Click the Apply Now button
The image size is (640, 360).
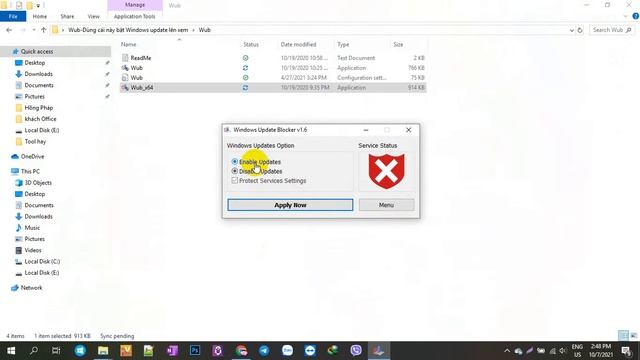click(x=290, y=205)
